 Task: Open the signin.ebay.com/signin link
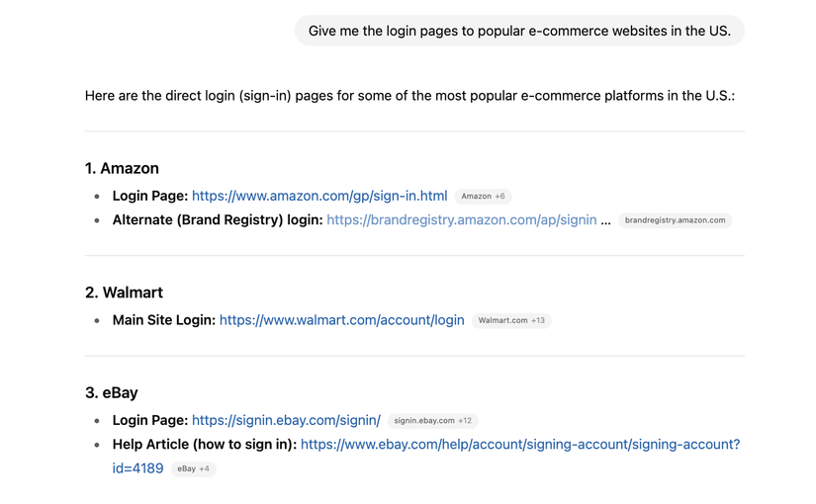click(x=286, y=420)
